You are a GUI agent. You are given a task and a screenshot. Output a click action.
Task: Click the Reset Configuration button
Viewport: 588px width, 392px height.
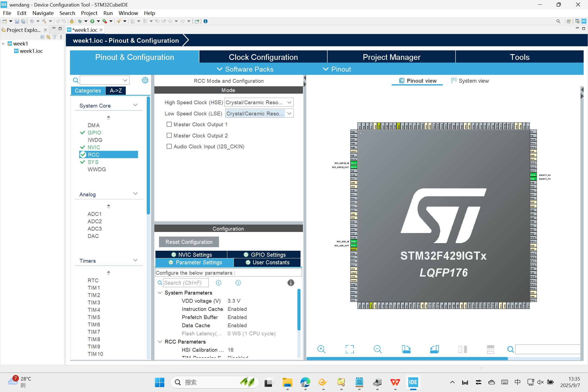(x=189, y=242)
